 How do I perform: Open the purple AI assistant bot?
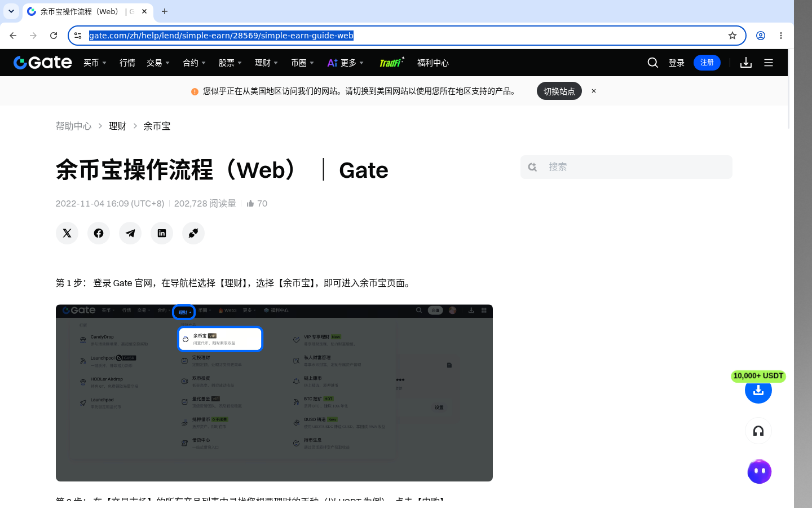[x=760, y=471]
